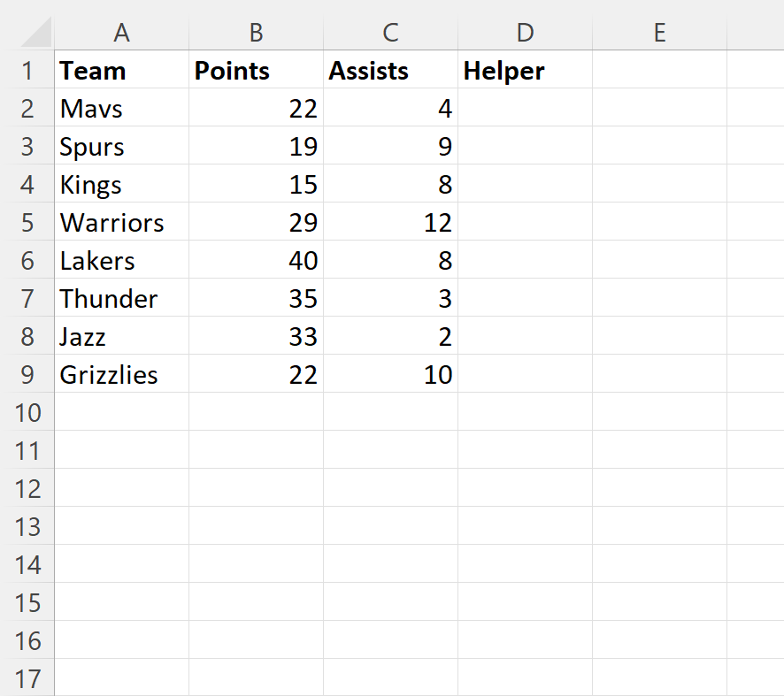Select the cell containing "Jazz"
Viewport: 784px width, 696px height.
[x=121, y=336]
